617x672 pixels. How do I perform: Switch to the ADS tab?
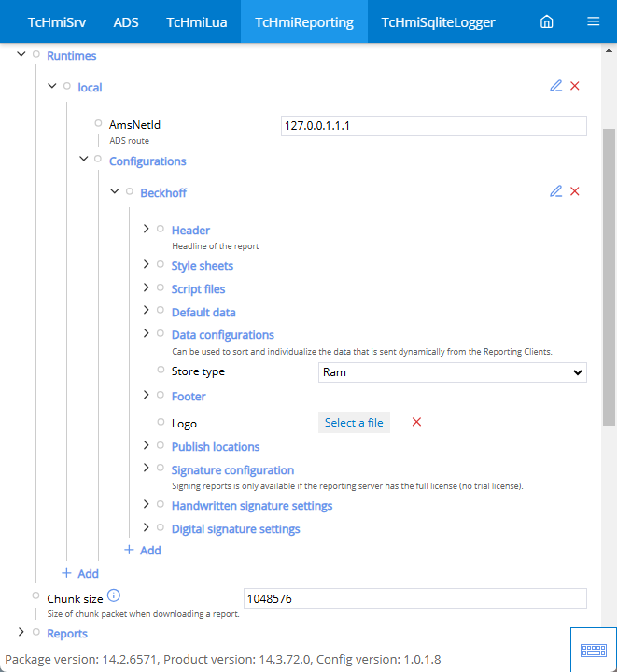(125, 21)
